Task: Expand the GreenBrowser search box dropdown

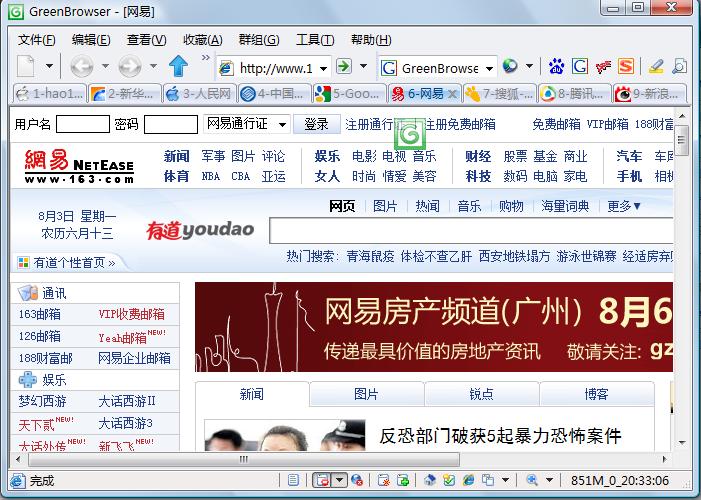Action: tap(490, 68)
